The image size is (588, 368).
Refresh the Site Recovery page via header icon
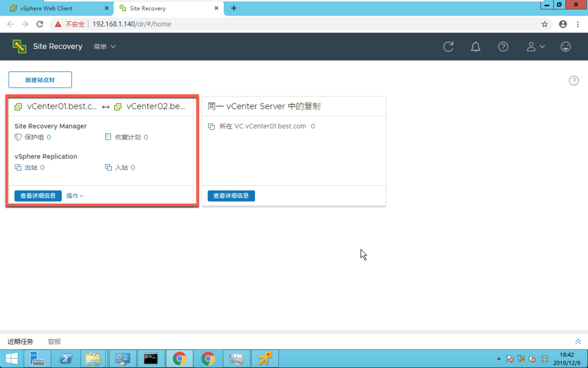[x=448, y=47]
